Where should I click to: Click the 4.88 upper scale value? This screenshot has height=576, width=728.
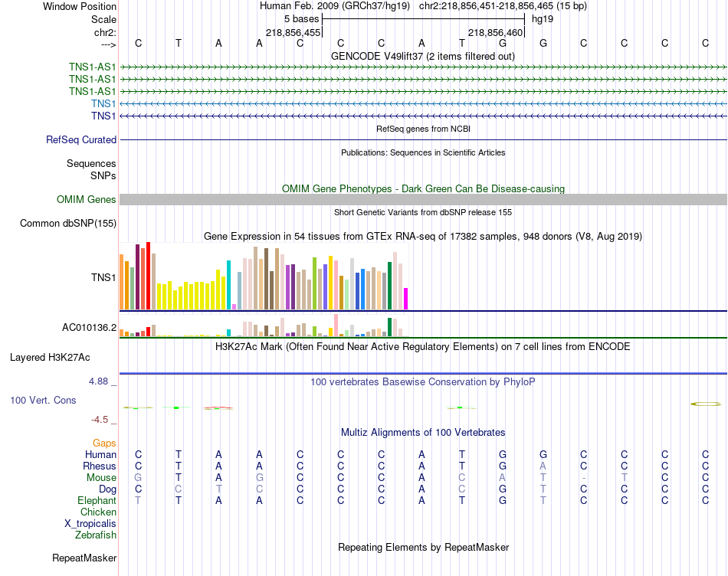tap(98, 381)
